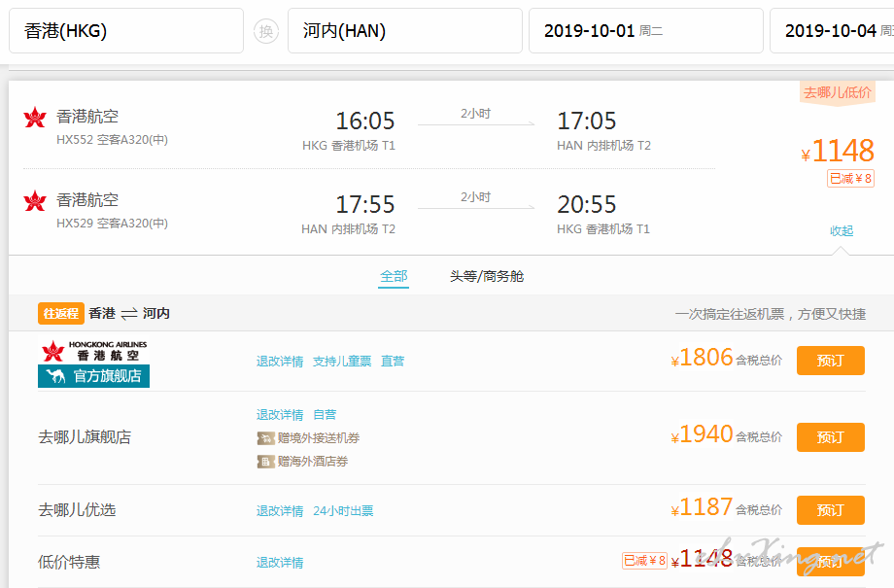Click the 低价特惠 vendor name

(69, 563)
